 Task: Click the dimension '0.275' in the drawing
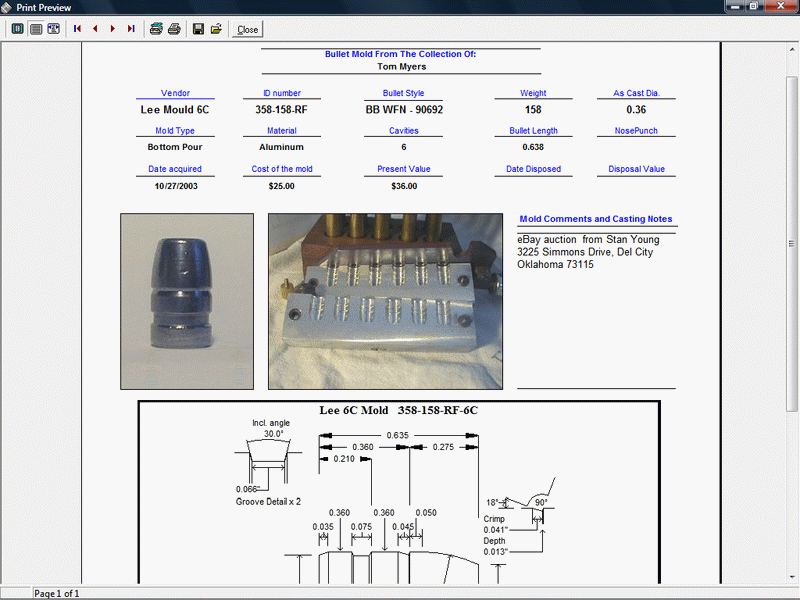pyautogui.click(x=443, y=447)
